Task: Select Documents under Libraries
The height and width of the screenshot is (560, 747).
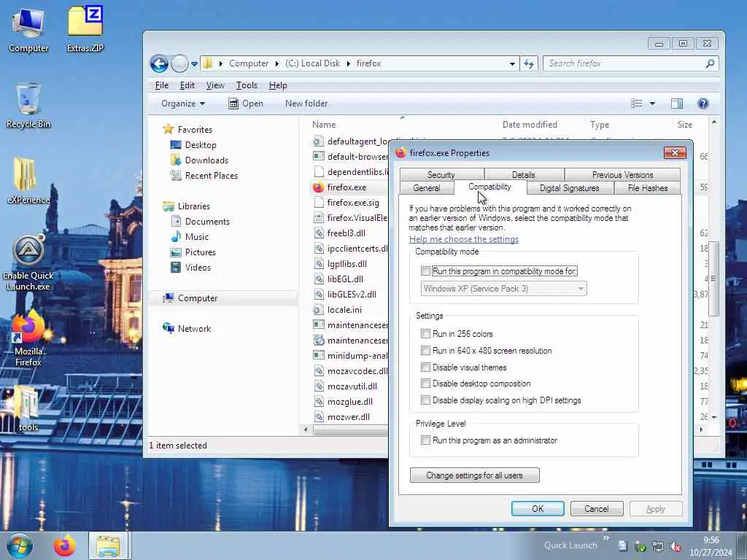Action: coord(207,222)
